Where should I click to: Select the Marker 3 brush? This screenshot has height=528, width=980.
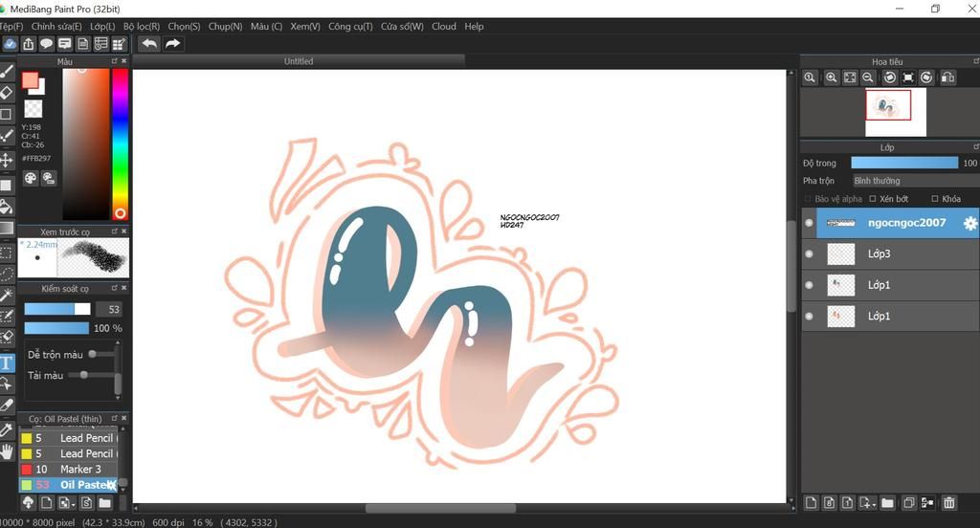click(x=68, y=469)
